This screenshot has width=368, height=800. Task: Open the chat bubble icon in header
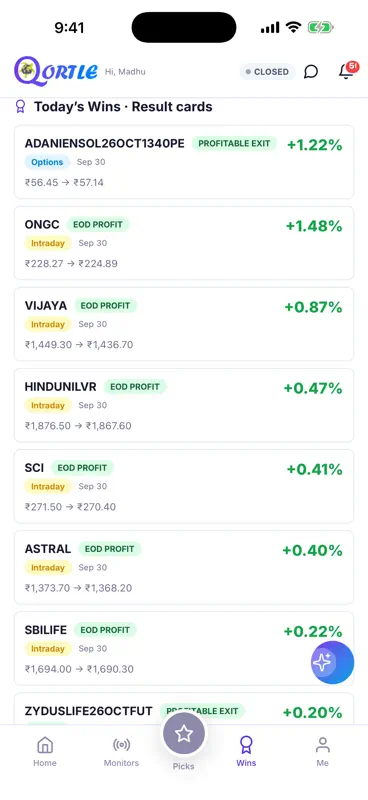click(x=311, y=72)
